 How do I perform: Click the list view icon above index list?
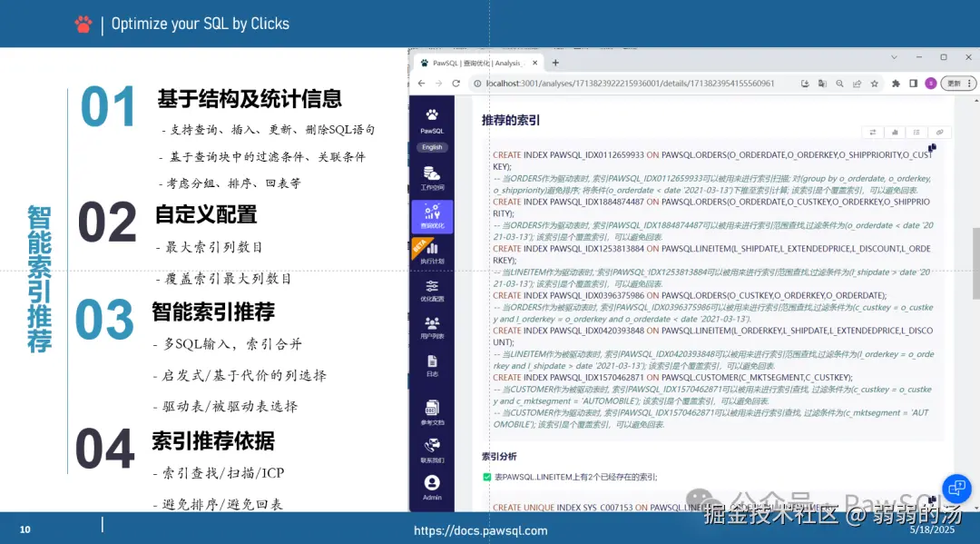click(916, 132)
